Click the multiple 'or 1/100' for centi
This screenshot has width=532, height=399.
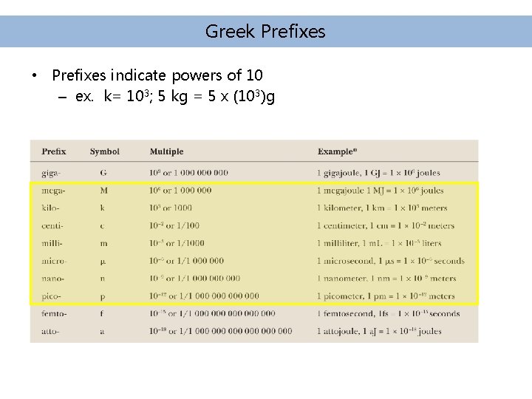coord(183,225)
